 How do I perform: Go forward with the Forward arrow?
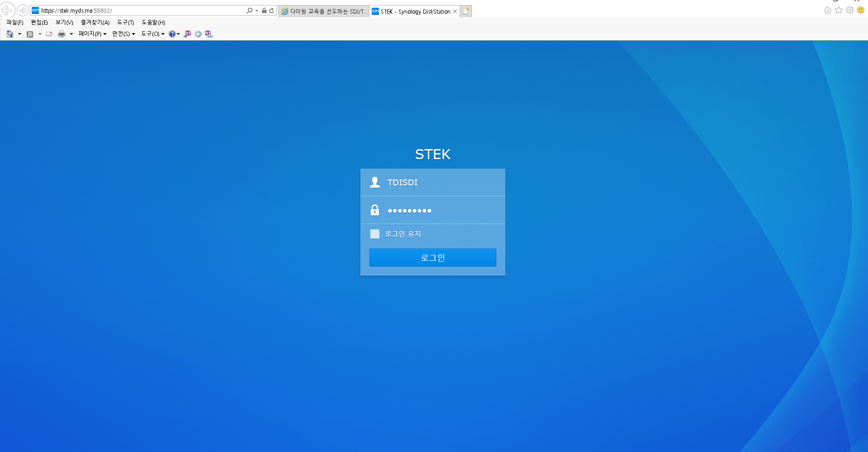click(23, 10)
